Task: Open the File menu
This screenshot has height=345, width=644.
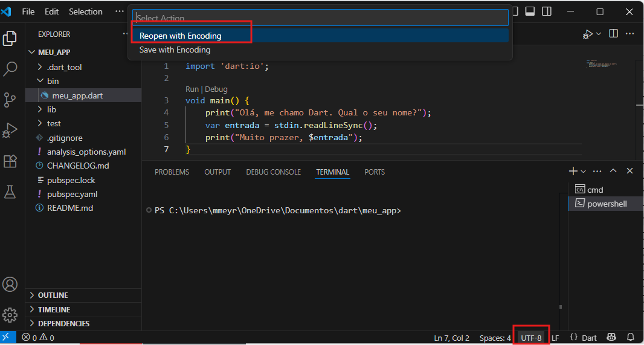Action: (28, 12)
